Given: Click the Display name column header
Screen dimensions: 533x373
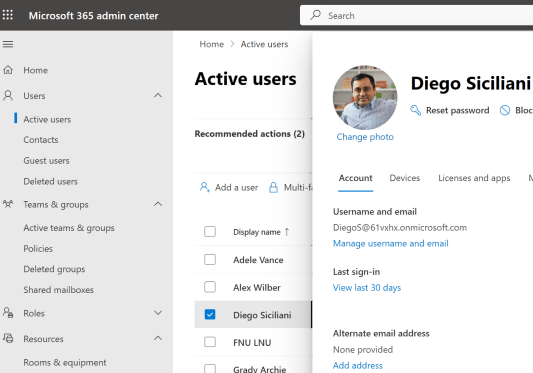Looking at the screenshot, I should point(257,232).
